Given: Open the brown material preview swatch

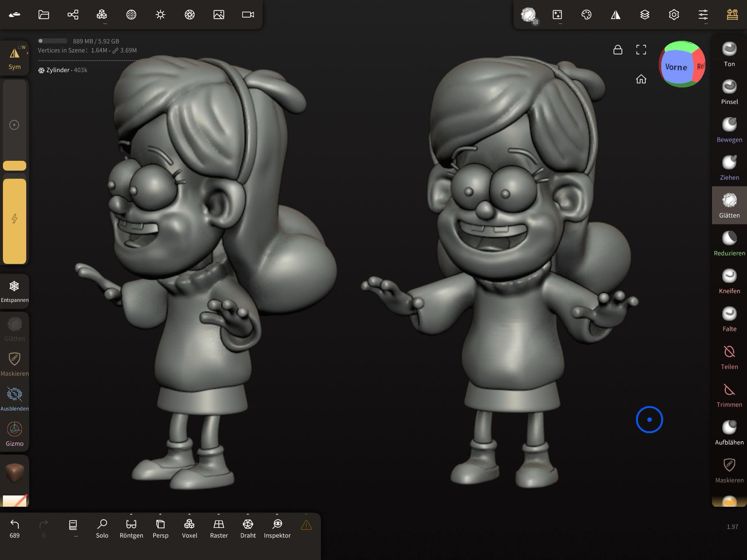Looking at the screenshot, I should 15,472.
